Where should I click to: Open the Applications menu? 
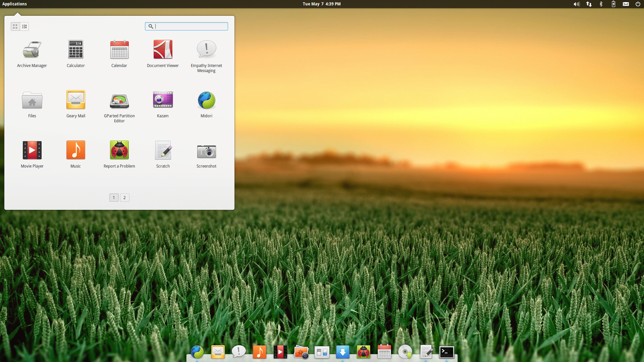(14, 4)
